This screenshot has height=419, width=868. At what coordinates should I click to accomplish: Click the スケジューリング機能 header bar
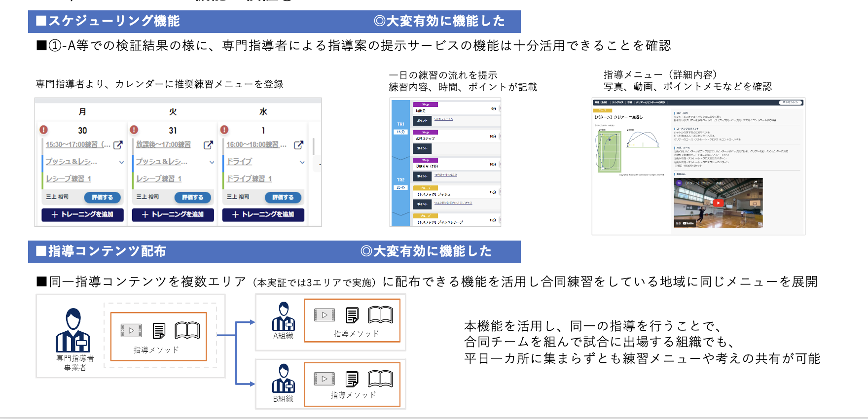click(x=274, y=21)
